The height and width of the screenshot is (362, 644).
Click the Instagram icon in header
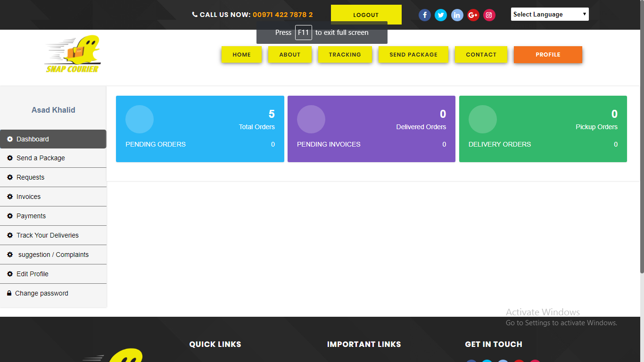[x=489, y=15]
